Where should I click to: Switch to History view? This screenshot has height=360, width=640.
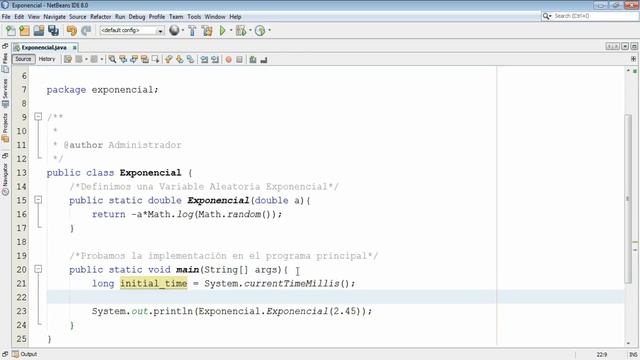[x=47, y=59]
